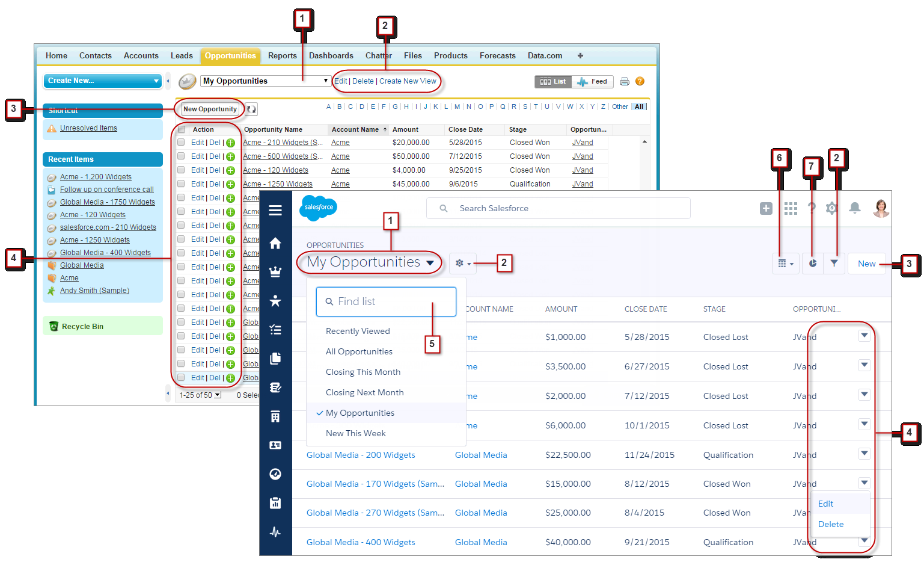924x574 pixels.
Task: Open the Help question mark in Lightning header
Action: (x=812, y=208)
